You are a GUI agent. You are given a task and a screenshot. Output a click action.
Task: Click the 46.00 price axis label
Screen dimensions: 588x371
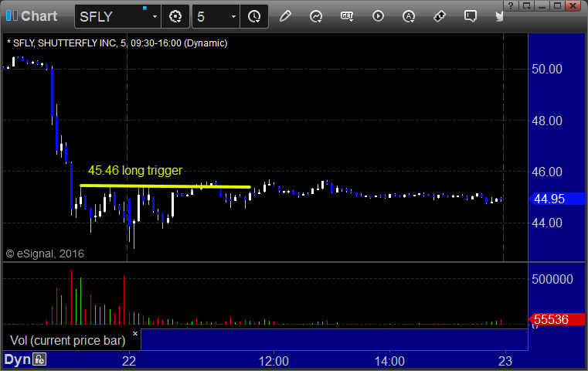(x=547, y=172)
